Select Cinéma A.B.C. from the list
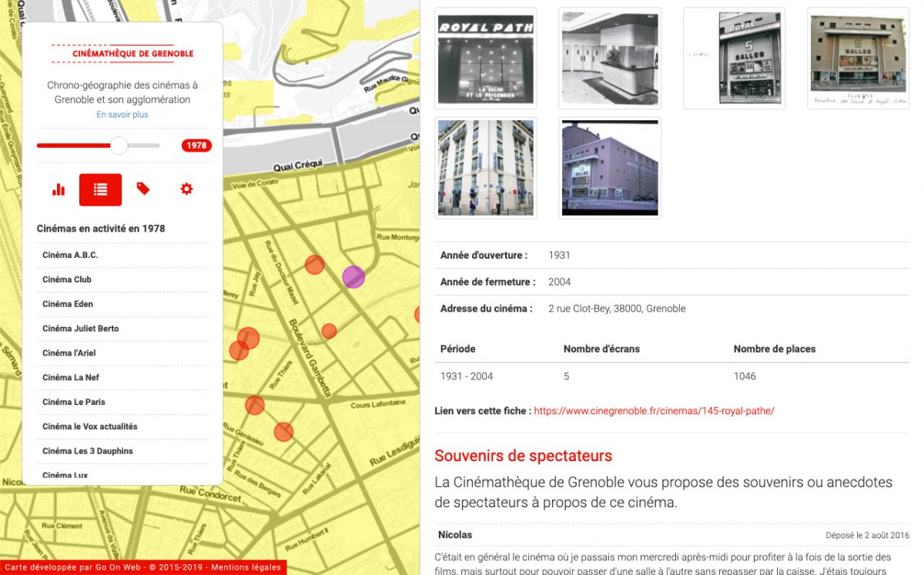This screenshot has height=575, width=924. [70, 256]
